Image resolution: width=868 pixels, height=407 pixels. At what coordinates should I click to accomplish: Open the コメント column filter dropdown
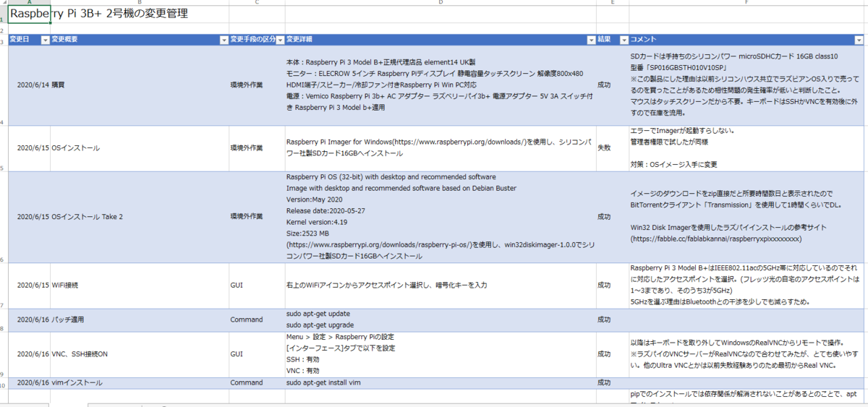coord(859,40)
